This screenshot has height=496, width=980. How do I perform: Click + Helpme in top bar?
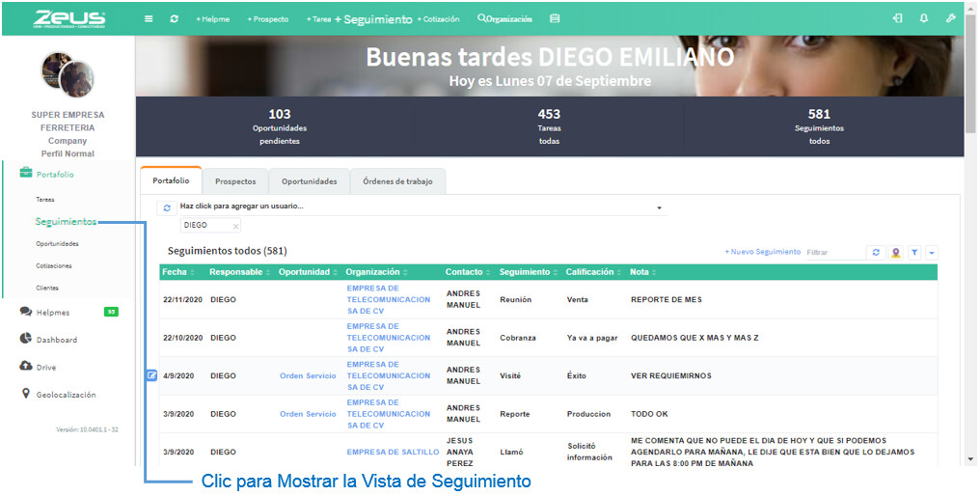click(x=212, y=19)
